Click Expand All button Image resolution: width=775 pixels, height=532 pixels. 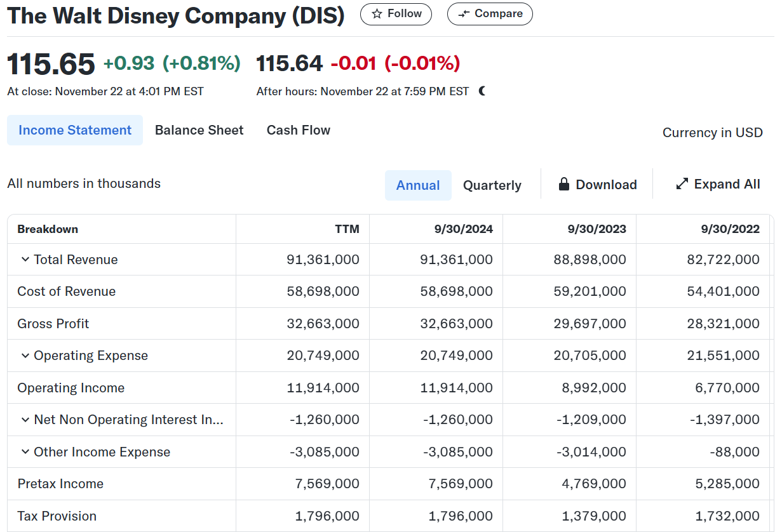click(718, 184)
